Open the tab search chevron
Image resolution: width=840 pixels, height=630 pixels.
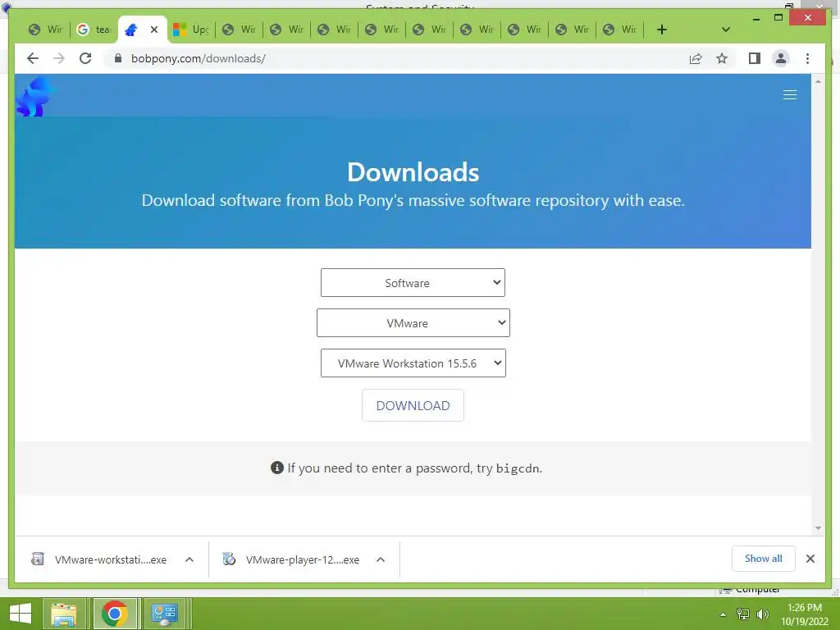click(726, 30)
